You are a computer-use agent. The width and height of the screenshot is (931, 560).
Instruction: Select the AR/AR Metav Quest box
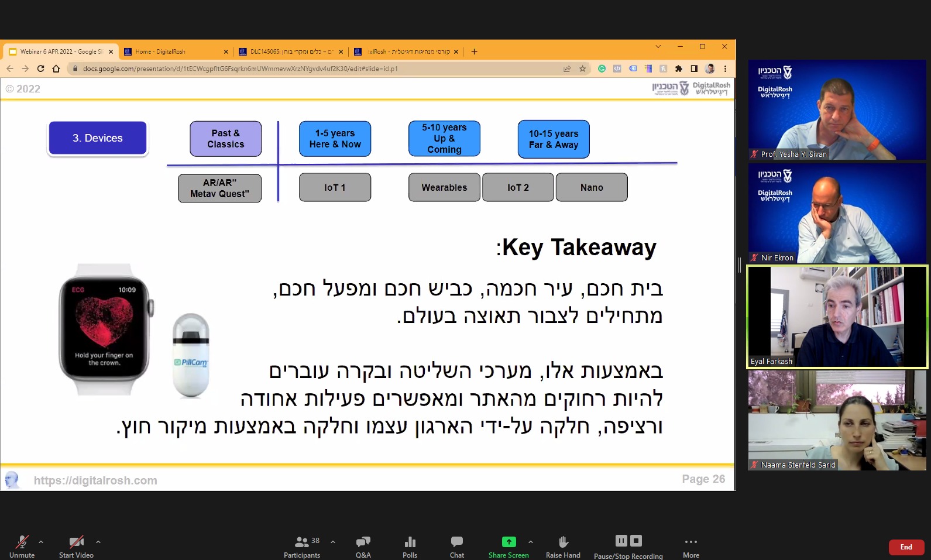tap(219, 188)
